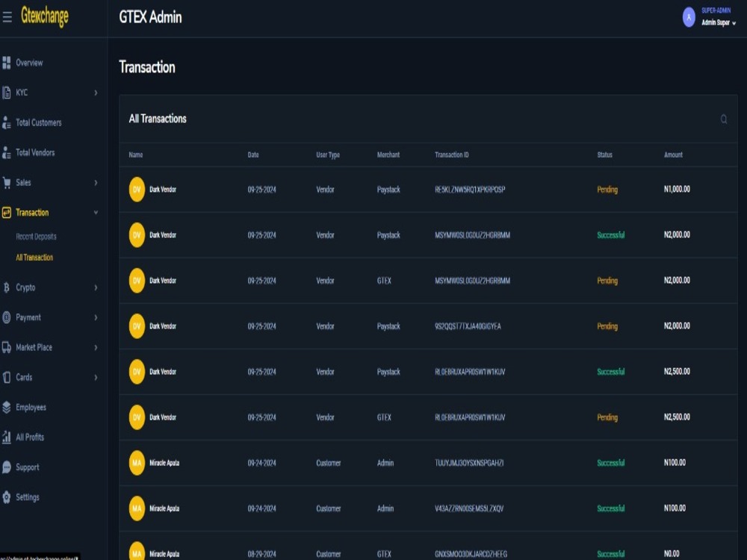Expand the Market Place submenu chevron
The image size is (747, 560).
pyautogui.click(x=96, y=347)
